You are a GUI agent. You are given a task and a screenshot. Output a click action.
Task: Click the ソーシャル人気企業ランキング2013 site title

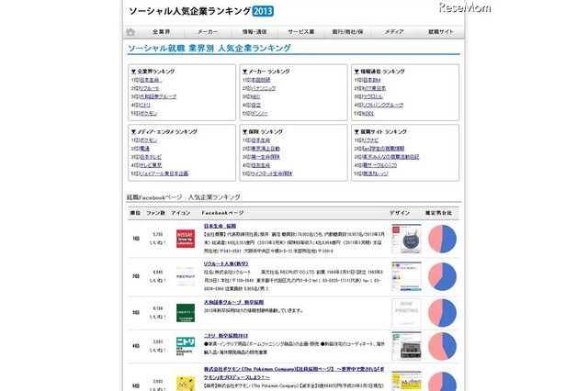(201, 11)
